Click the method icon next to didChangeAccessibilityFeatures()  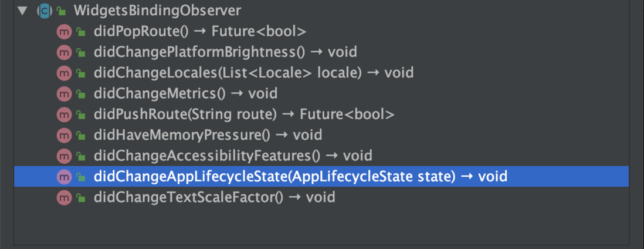[64, 156]
